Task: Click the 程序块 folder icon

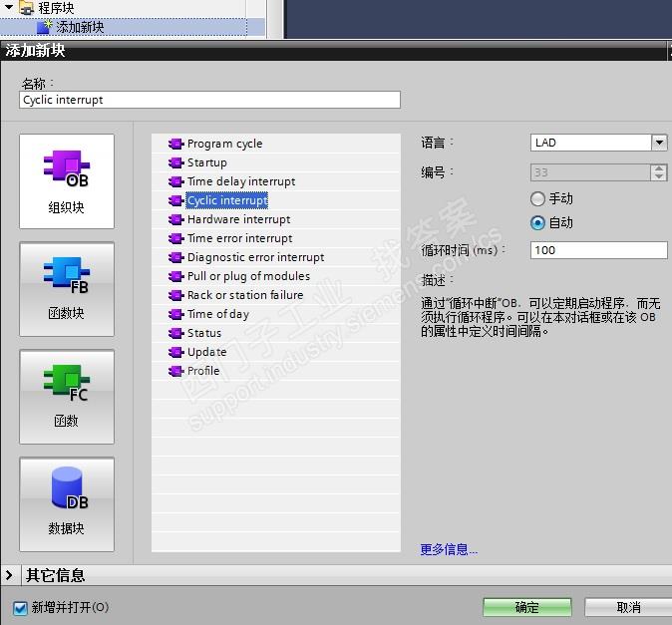Action: [x=27, y=8]
